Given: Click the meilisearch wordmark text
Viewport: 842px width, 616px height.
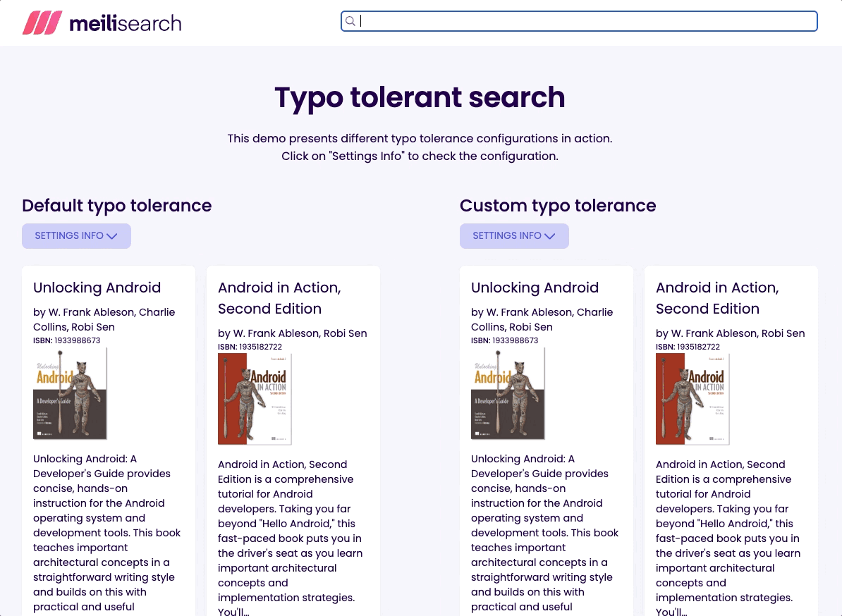Looking at the screenshot, I should (x=125, y=23).
